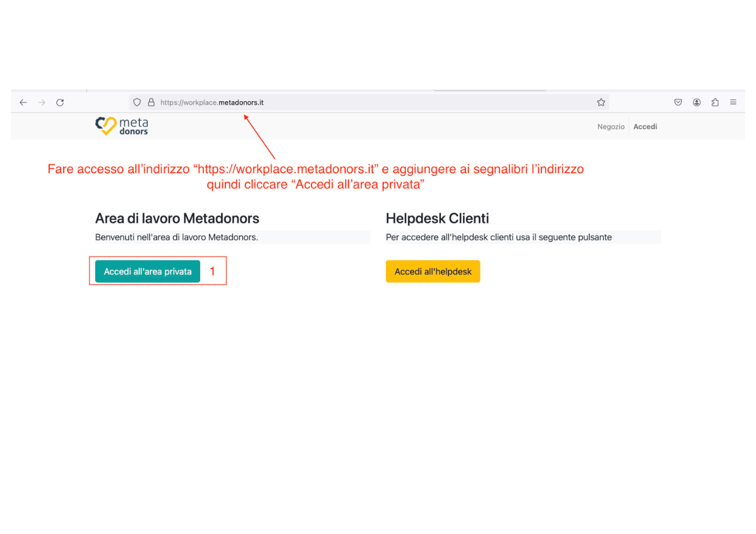Click the Accedi all'helpdesk button
This screenshot has height=534, width=756.
coord(433,271)
